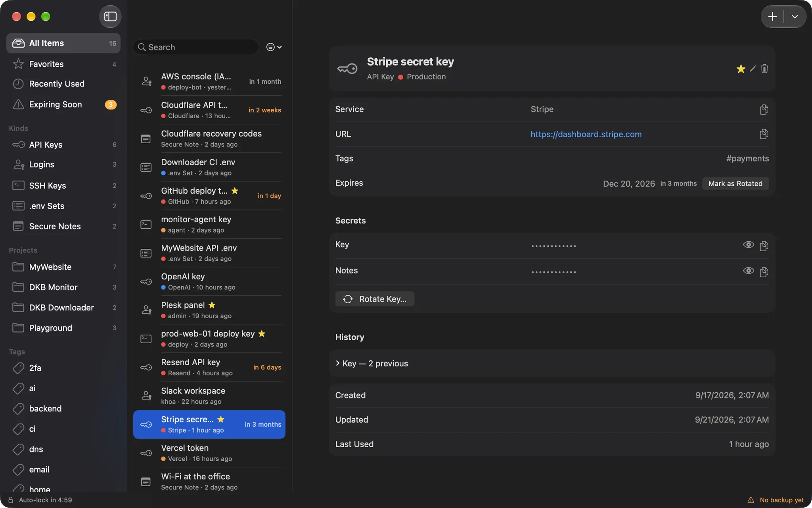The height and width of the screenshot is (508, 812).
Task: Show Secure Notes kind
Action: (63, 226)
